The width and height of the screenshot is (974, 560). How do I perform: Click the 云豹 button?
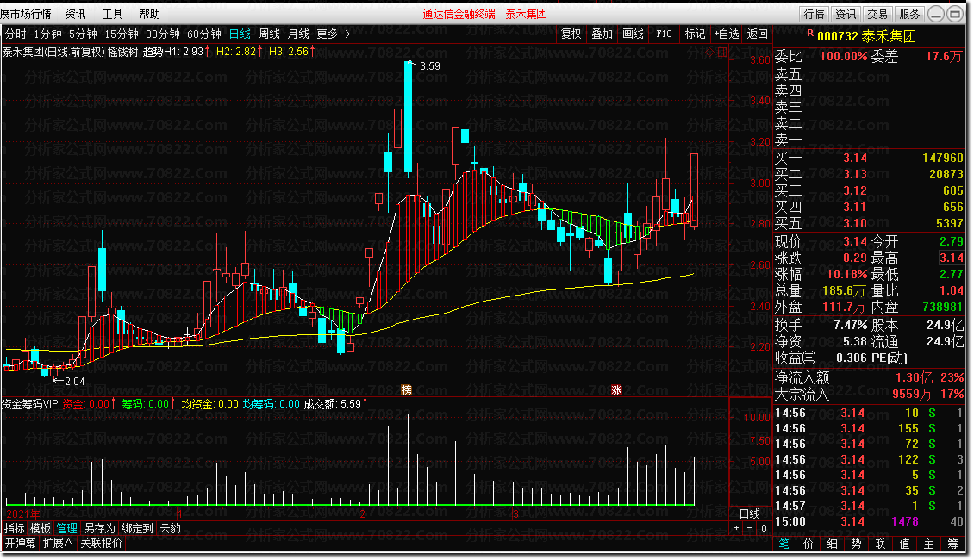170,528
